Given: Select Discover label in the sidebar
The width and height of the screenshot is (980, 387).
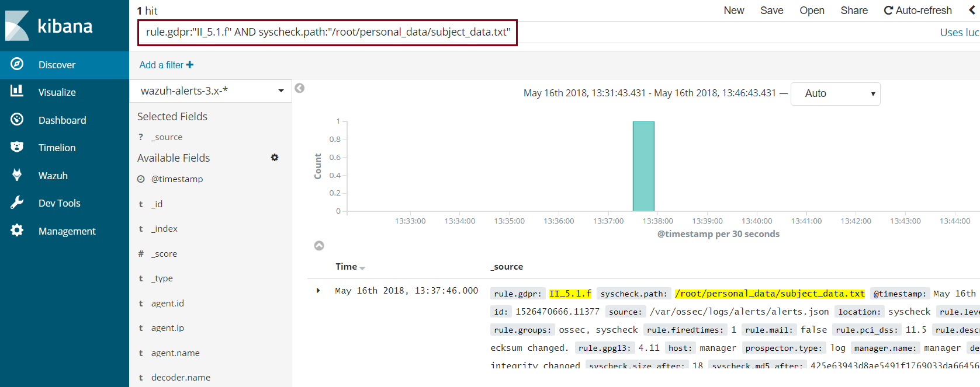Looking at the screenshot, I should (57, 65).
